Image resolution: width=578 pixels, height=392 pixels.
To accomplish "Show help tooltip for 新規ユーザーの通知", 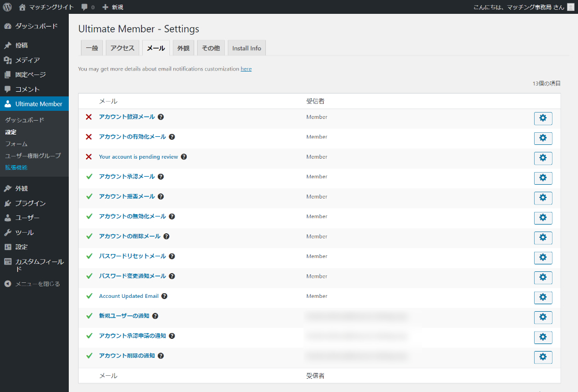I will [x=155, y=316].
